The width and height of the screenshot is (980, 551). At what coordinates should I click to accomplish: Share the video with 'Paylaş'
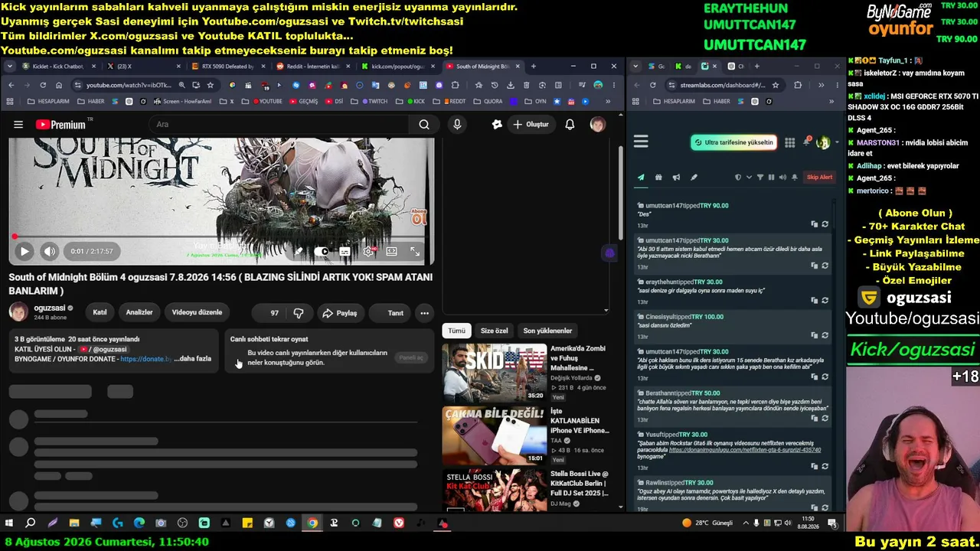click(x=340, y=312)
